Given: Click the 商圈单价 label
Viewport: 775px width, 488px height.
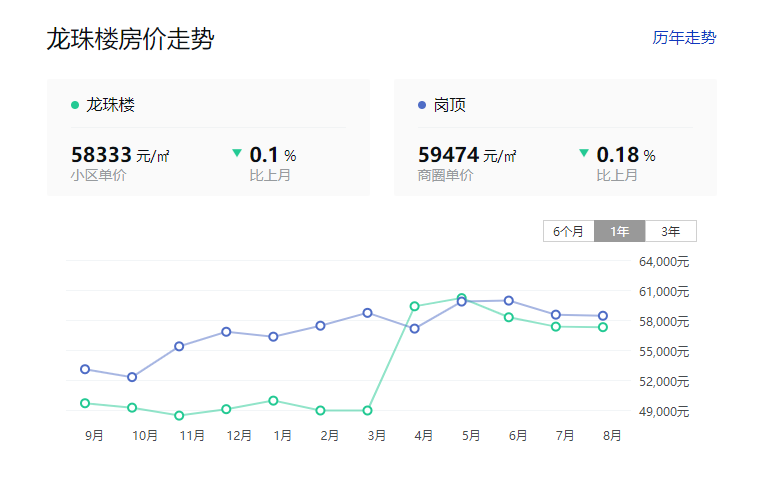Looking at the screenshot, I should point(446,175).
